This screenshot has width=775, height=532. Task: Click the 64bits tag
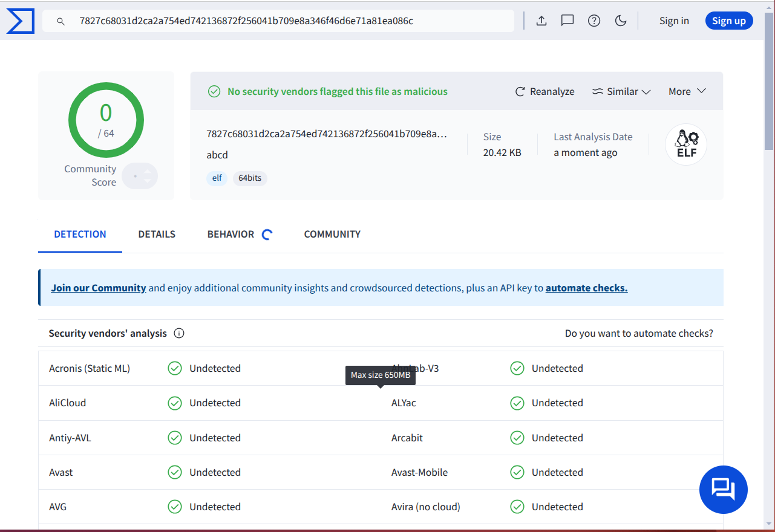coord(250,178)
